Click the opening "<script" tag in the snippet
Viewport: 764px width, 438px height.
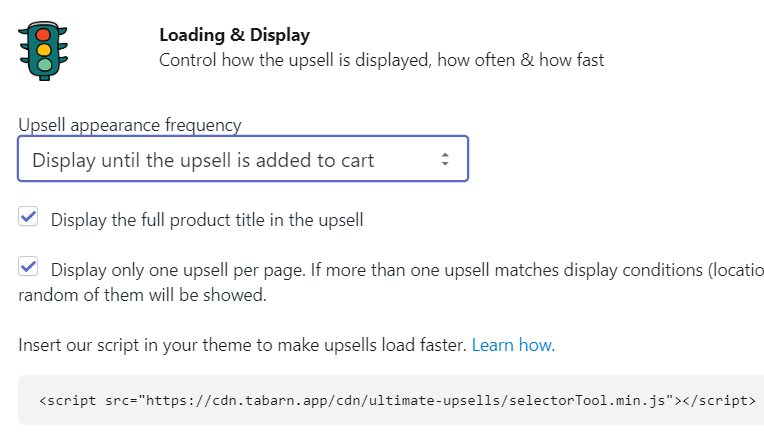(x=68, y=401)
